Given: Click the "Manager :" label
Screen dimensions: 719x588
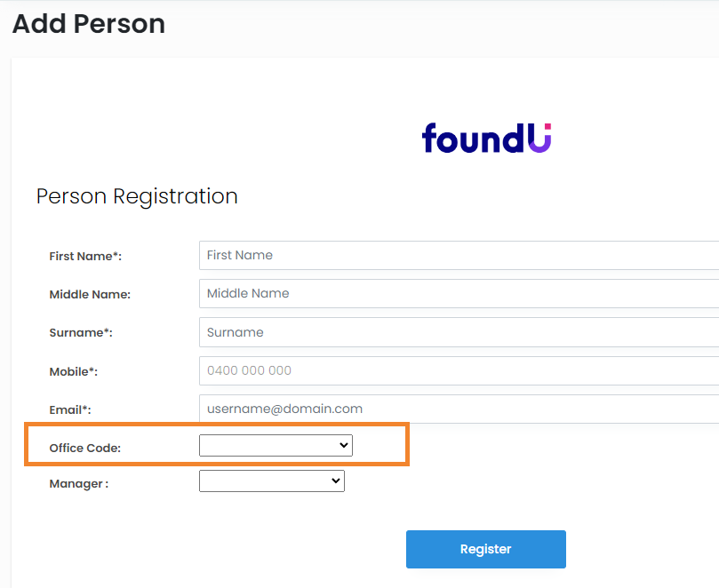Looking at the screenshot, I should [x=79, y=484].
